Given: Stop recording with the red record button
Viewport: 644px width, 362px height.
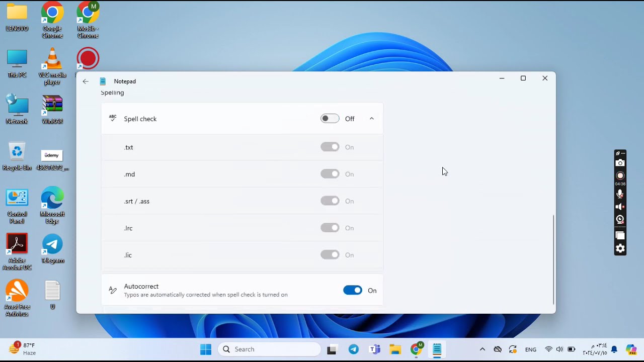Looking at the screenshot, I should [620, 175].
